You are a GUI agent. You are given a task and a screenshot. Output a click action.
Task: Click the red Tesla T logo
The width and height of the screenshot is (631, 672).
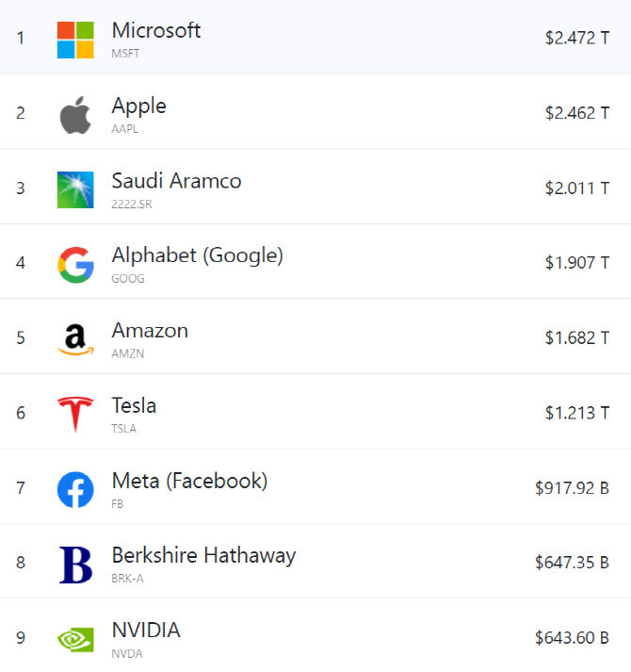(75, 415)
